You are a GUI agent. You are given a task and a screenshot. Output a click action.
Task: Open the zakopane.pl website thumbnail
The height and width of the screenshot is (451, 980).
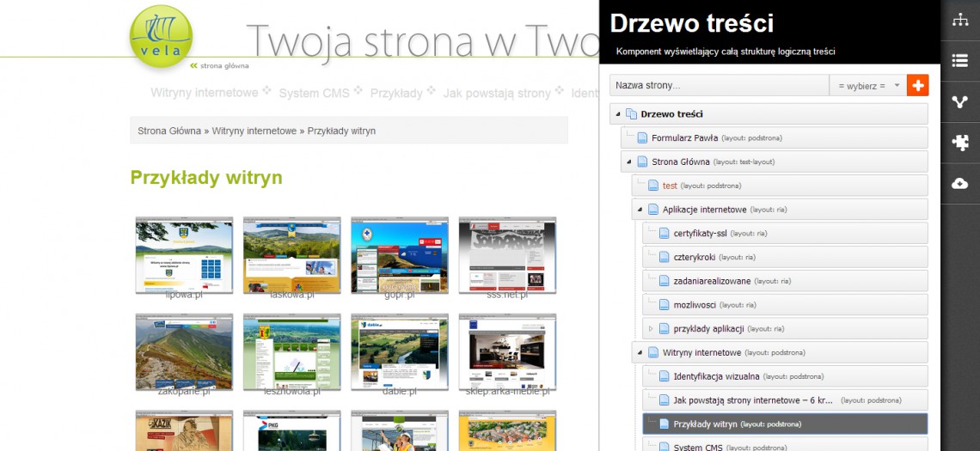coord(184,352)
